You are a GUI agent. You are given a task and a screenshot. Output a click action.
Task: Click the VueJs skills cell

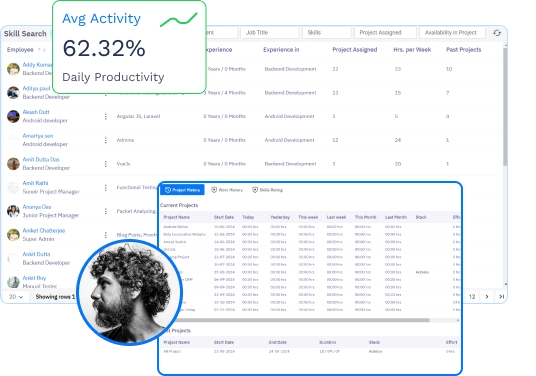click(123, 164)
